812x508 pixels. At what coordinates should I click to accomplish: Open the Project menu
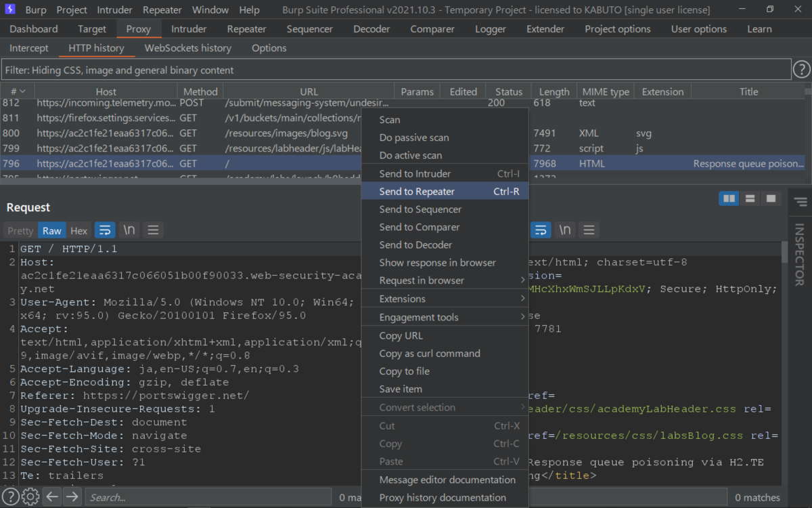pyautogui.click(x=72, y=10)
